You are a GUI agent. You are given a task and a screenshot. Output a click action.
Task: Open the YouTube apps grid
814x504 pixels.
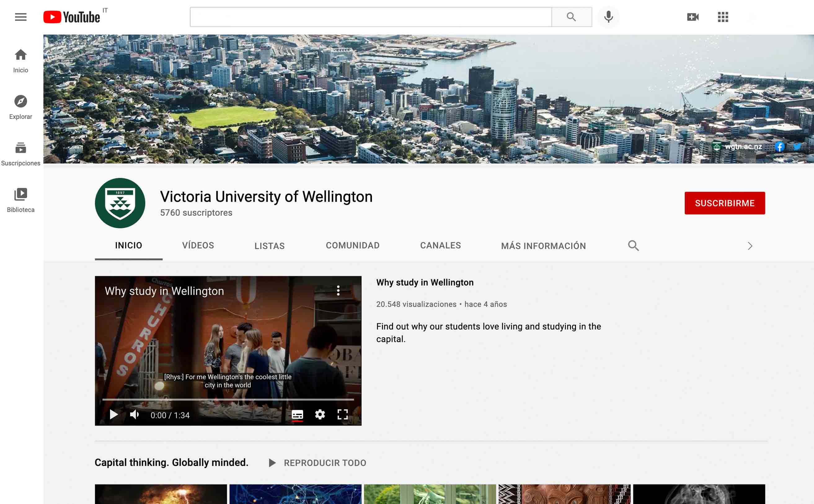coord(723,17)
